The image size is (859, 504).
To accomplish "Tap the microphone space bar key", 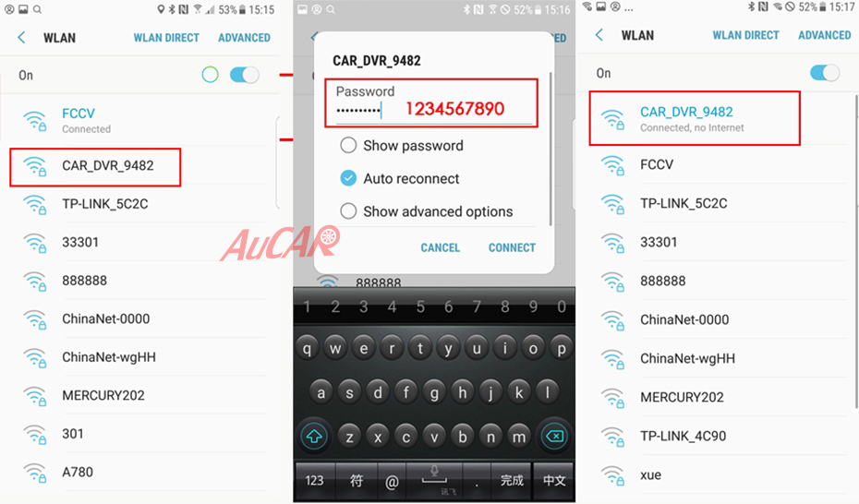I will click(434, 480).
